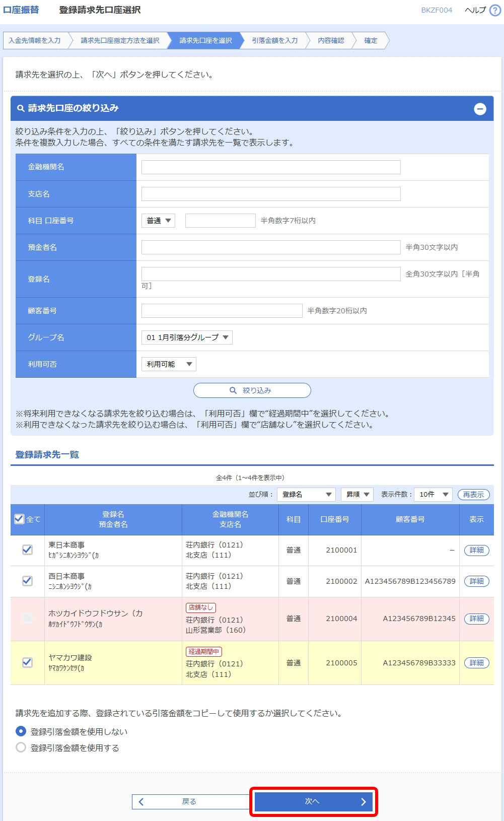The image size is (504, 821).
Task: Select 登録引落金額を使用しない radio option
Action: pyautogui.click(x=21, y=731)
